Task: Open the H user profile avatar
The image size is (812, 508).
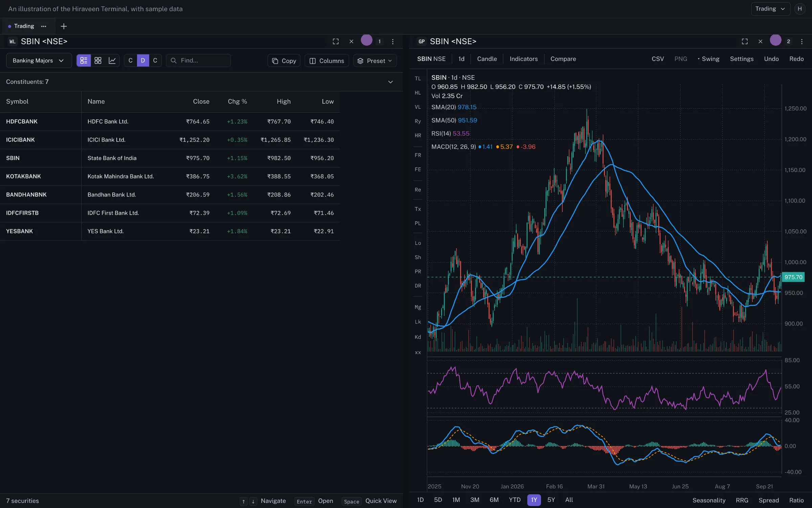Action: coord(799,9)
